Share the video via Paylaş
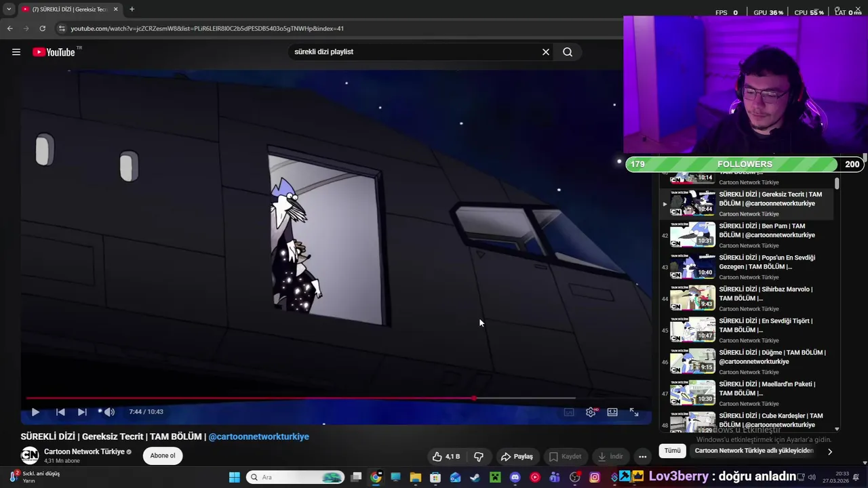The image size is (868, 488). pos(517,456)
